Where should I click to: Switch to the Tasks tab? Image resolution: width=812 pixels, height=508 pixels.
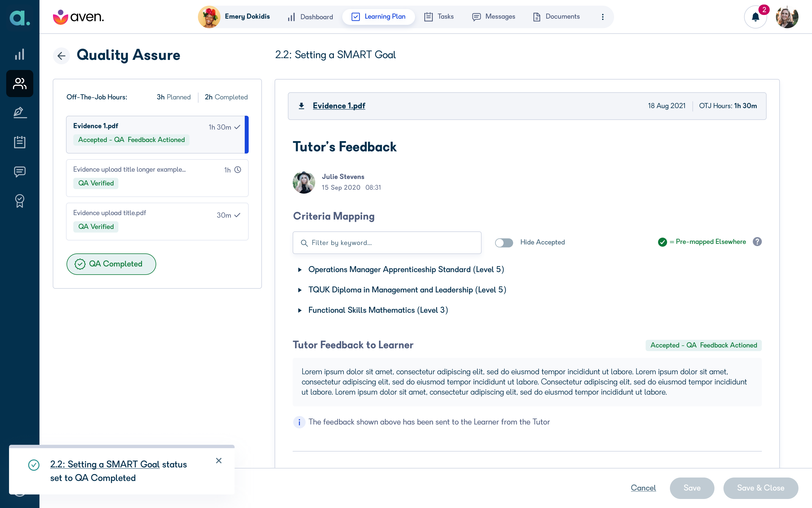(x=438, y=17)
